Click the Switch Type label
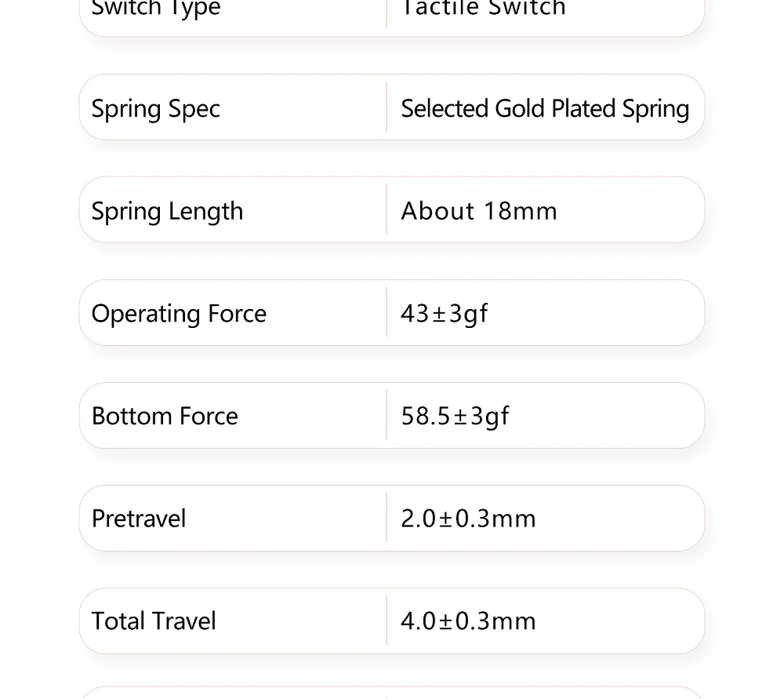The image size is (784, 699). tap(155, 8)
